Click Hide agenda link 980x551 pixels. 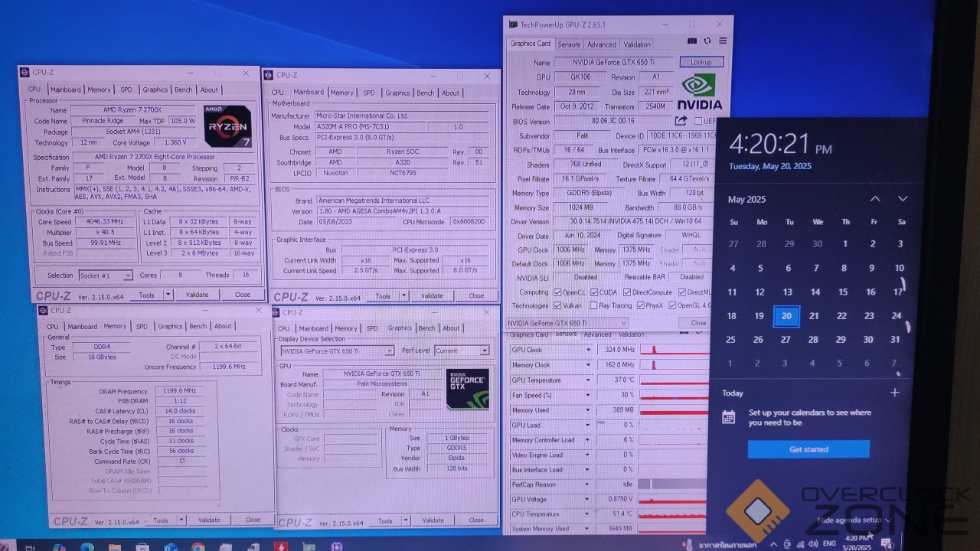click(x=854, y=520)
